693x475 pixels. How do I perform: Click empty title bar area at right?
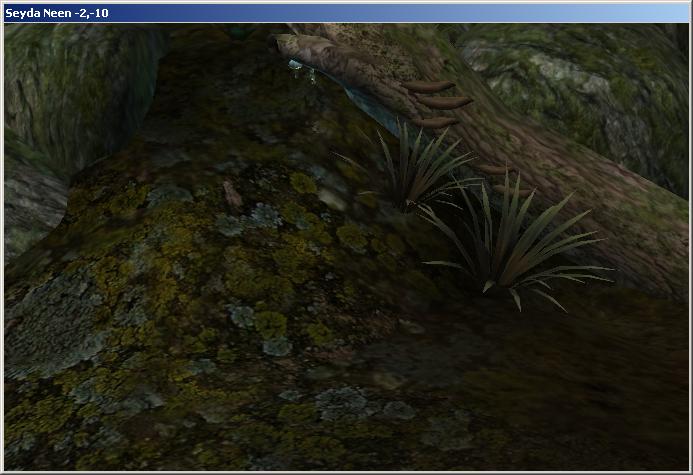coord(500,11)
